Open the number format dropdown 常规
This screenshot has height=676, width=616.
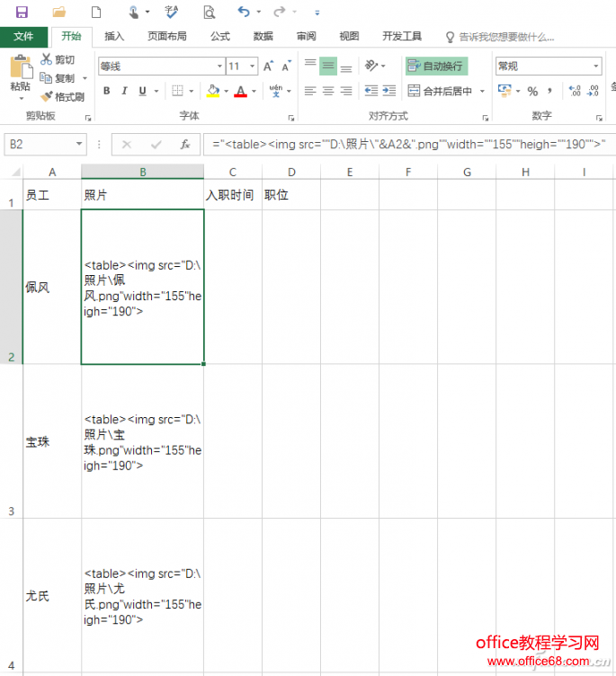point(595,66)
